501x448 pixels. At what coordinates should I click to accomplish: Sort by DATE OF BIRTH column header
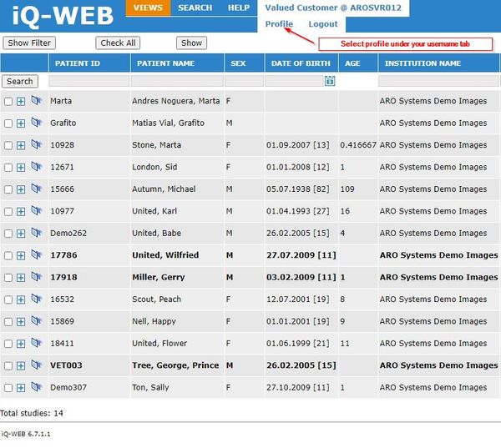301,63
